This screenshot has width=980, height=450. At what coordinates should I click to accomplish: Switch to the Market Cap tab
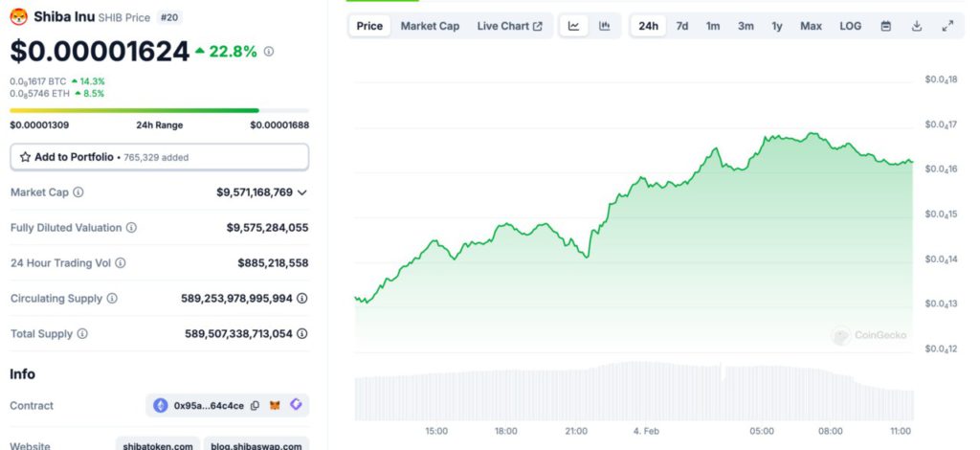click(x=430, y=26)
